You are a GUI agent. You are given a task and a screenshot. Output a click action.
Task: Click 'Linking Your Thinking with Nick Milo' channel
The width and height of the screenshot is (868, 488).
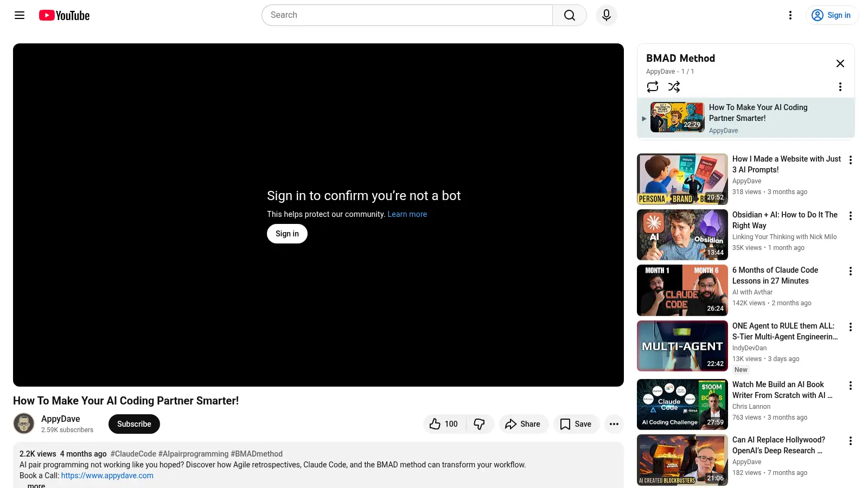[784, 237]
